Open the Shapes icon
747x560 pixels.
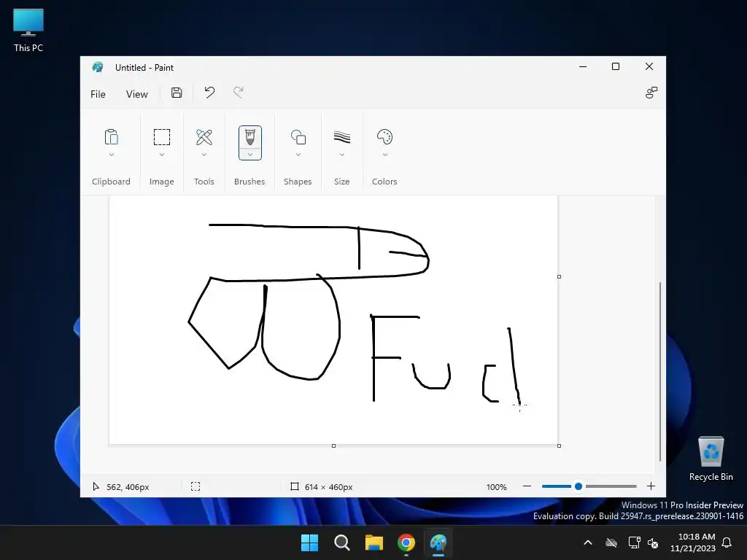(298, 137)
